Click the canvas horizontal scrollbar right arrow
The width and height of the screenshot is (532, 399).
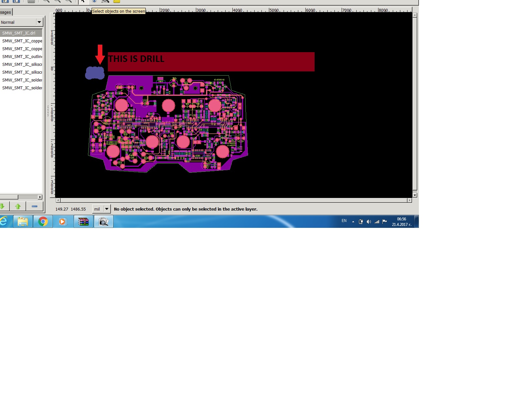click(x=409, y=200)
